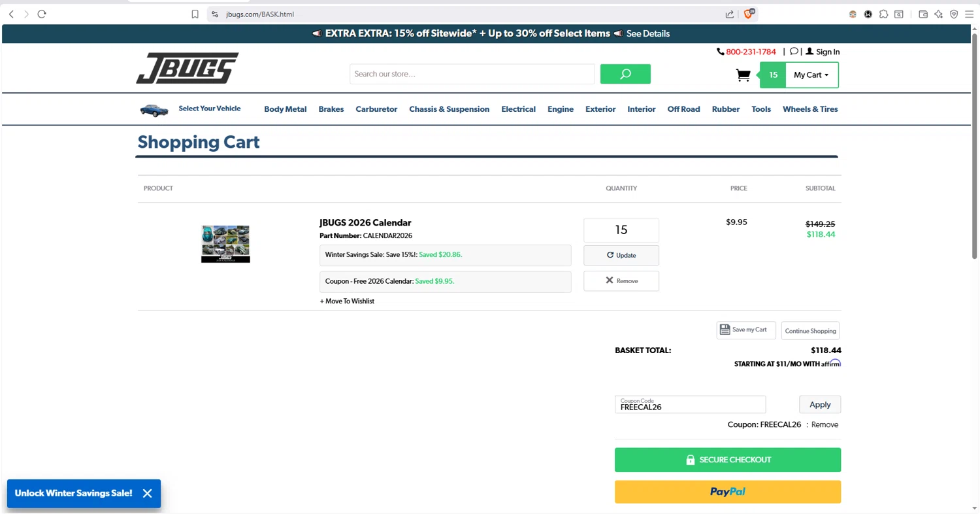Open the Tools menu

click(761, 109)
